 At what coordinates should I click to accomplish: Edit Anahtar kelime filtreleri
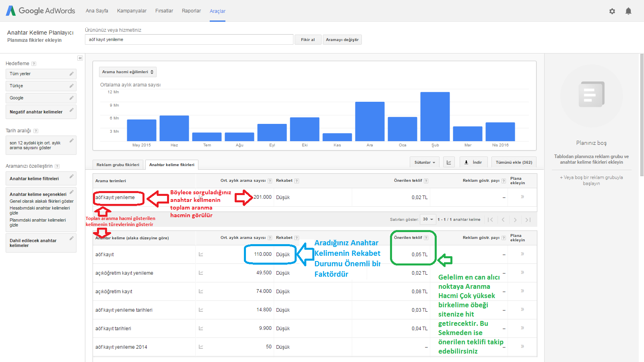coord(71,176)
